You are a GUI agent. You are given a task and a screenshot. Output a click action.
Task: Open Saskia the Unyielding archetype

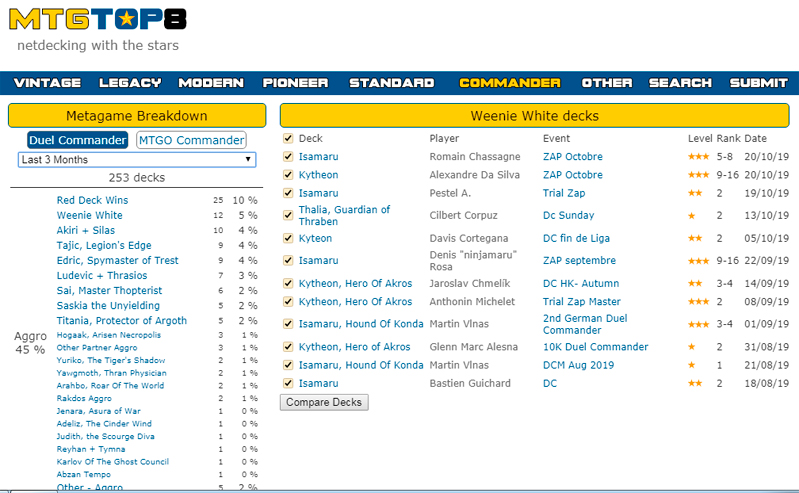click(108, 305)
